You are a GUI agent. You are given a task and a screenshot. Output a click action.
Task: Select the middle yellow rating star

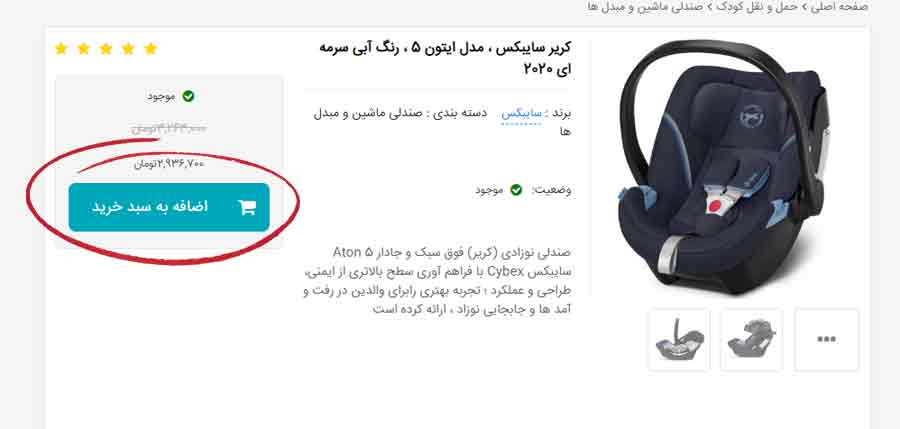pyautogui.click(x=106, y=49)
